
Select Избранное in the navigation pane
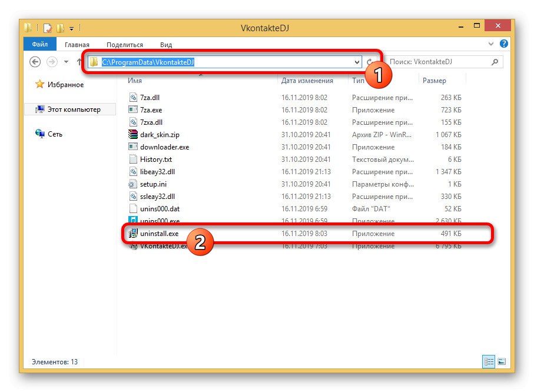coord(65,85)
